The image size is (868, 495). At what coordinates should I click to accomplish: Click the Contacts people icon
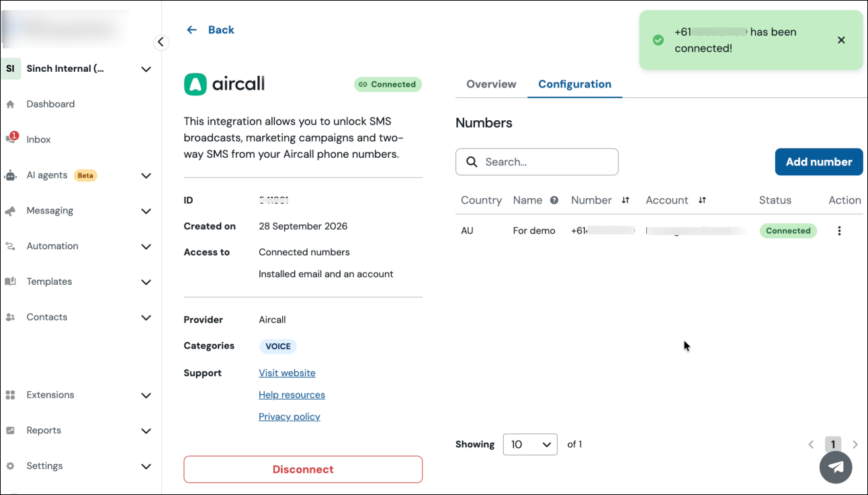(10, 317)
